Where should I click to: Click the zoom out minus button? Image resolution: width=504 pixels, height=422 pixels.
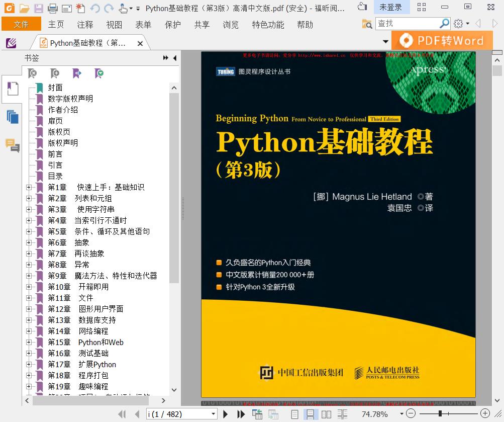[411, 413]
